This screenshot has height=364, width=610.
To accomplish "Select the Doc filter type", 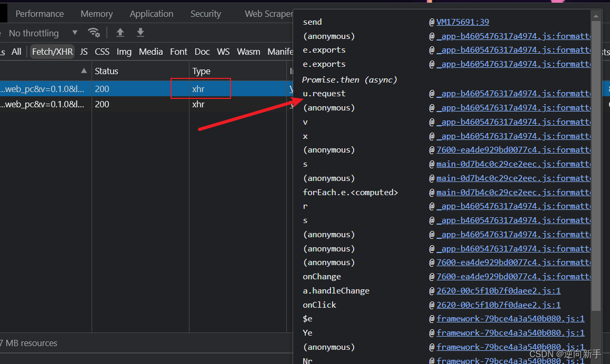I will pos(202,52).
